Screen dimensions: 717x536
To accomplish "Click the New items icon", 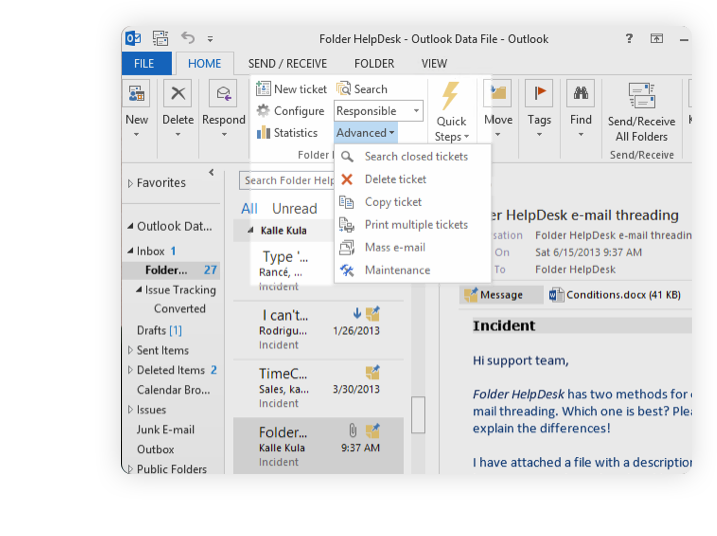I will click(137, 93).
